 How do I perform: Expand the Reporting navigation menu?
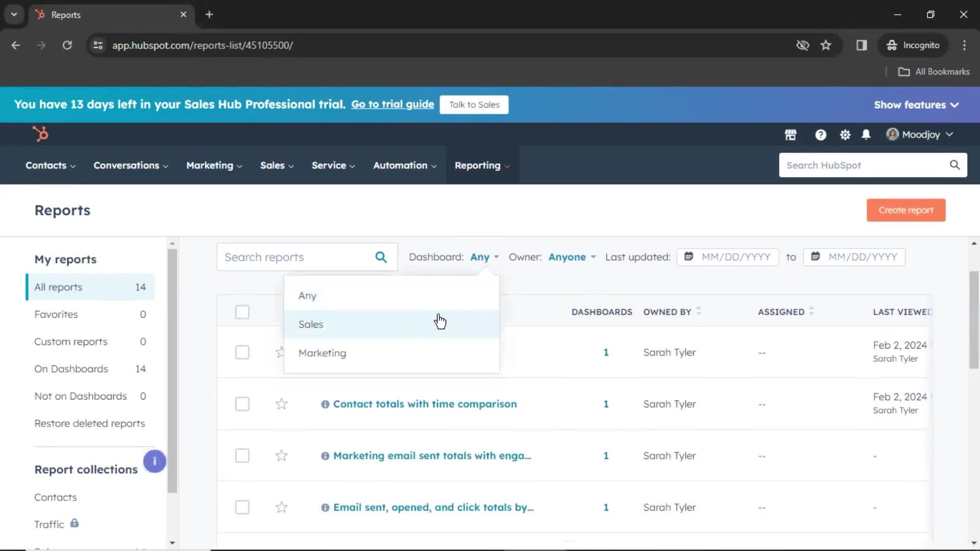[x=482, y=165]
